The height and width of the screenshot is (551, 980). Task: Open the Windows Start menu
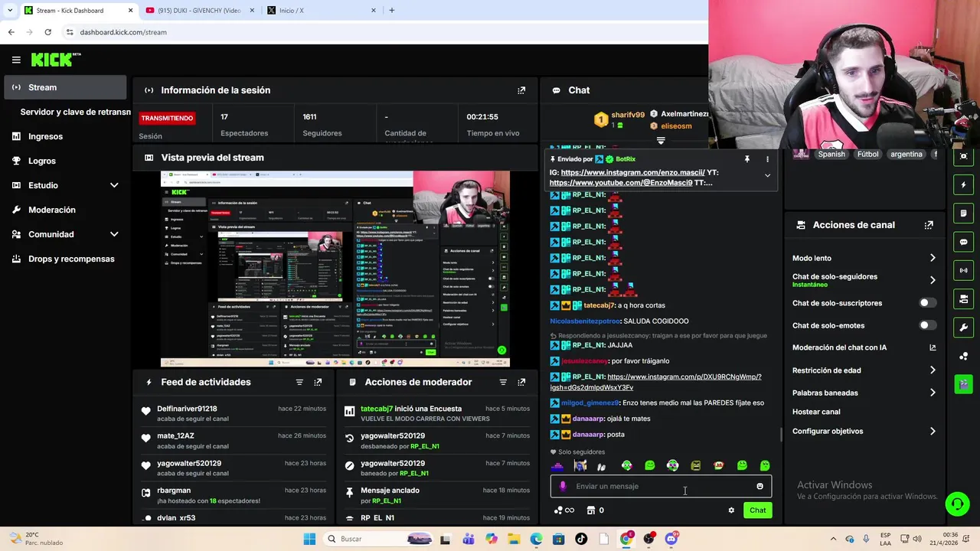(x=309, y=539)
